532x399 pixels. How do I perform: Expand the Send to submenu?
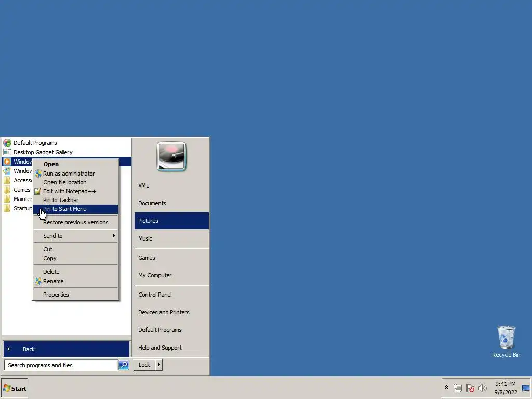75,236
